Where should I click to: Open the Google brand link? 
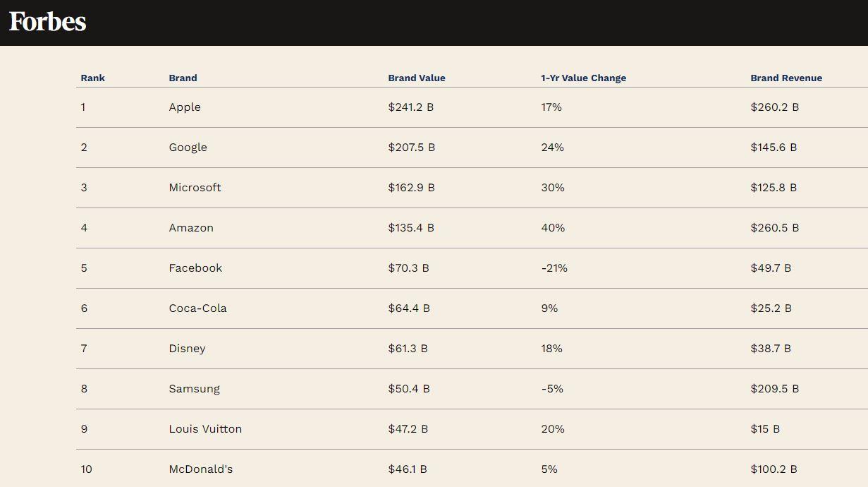click(x=188, y=148)
